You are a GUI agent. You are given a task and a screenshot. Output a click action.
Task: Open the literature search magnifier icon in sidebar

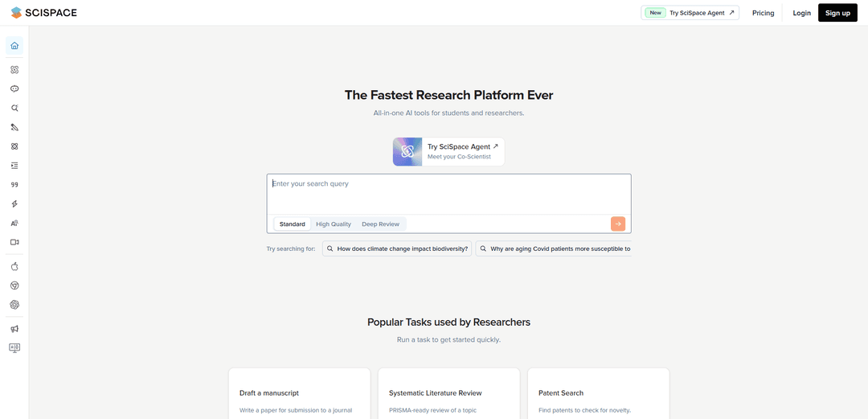coord(14,108)
